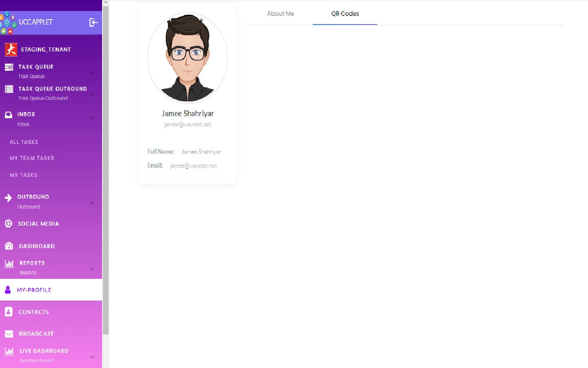Select the QR Codes tab
This screenshot has height=368, width=588.
(x=345, y=13)
